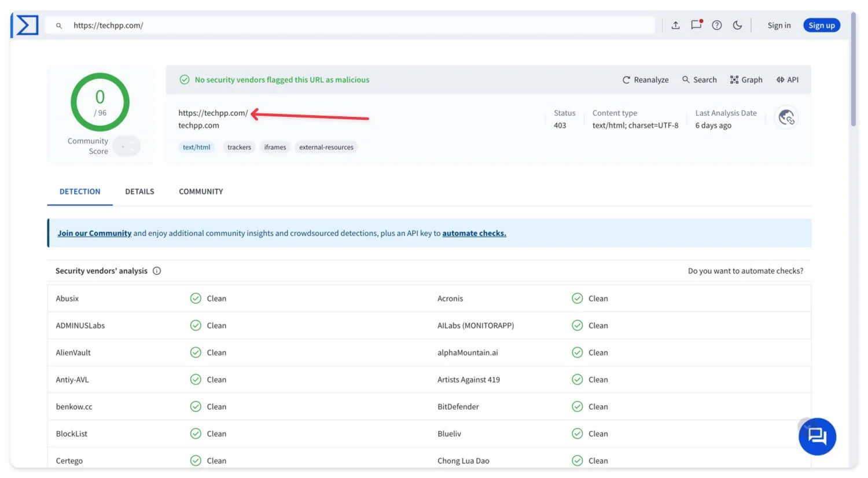Click the 0/96 detection score circle
Screen dimensions: 868x478
click(100, 102)
